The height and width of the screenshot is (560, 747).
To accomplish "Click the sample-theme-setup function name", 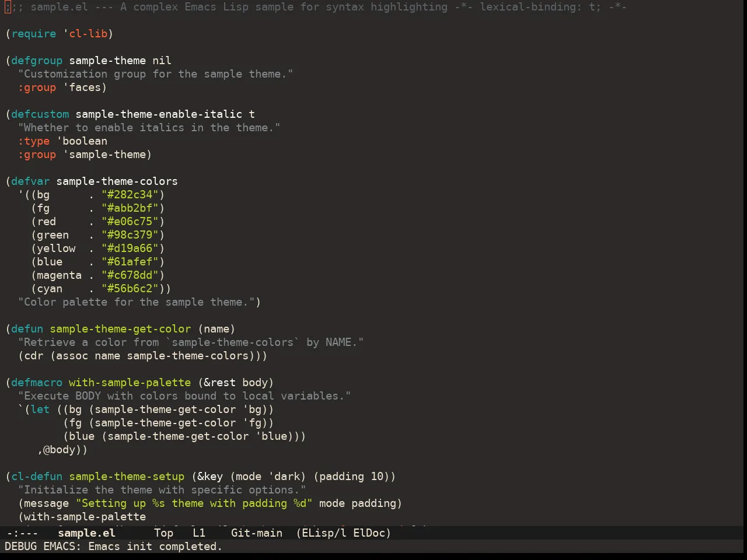I will click(127, 477).
